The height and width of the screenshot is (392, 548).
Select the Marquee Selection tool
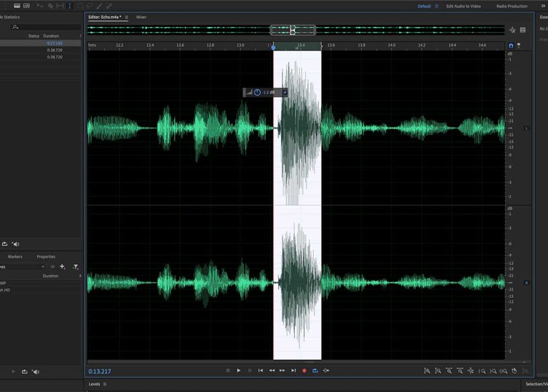[80, 6]
